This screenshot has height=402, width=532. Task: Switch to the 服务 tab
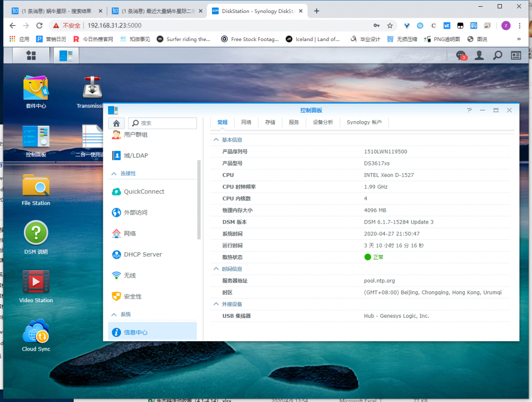294,122
